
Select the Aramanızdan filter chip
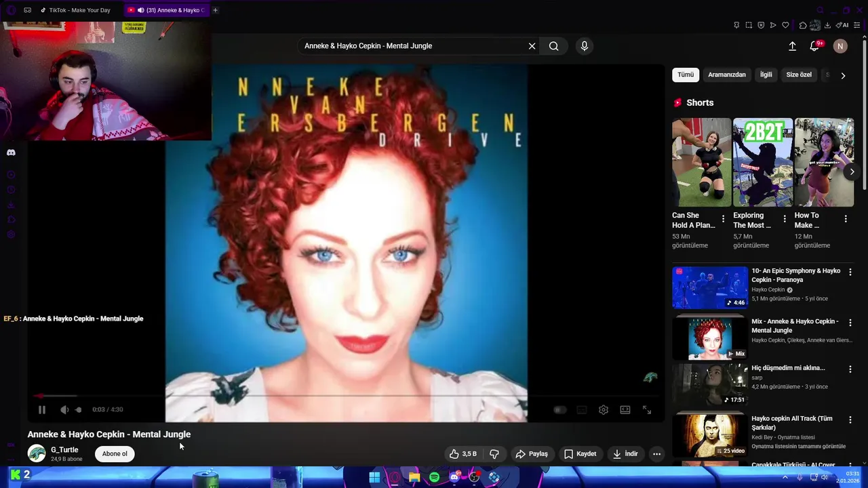727,75
